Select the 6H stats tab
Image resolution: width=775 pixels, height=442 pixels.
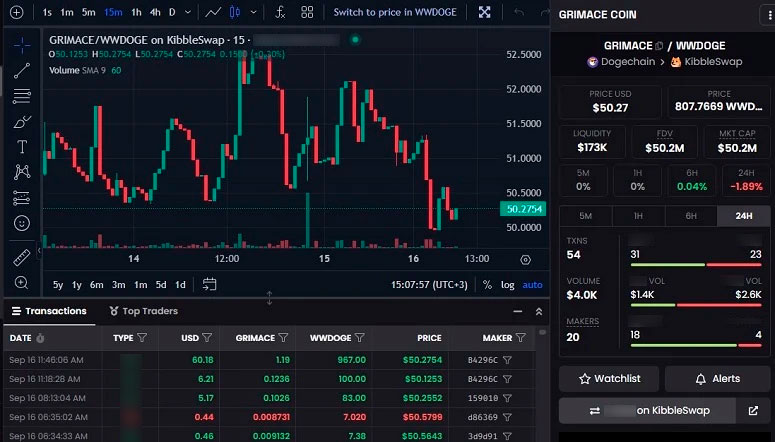(x=690, y=216)
